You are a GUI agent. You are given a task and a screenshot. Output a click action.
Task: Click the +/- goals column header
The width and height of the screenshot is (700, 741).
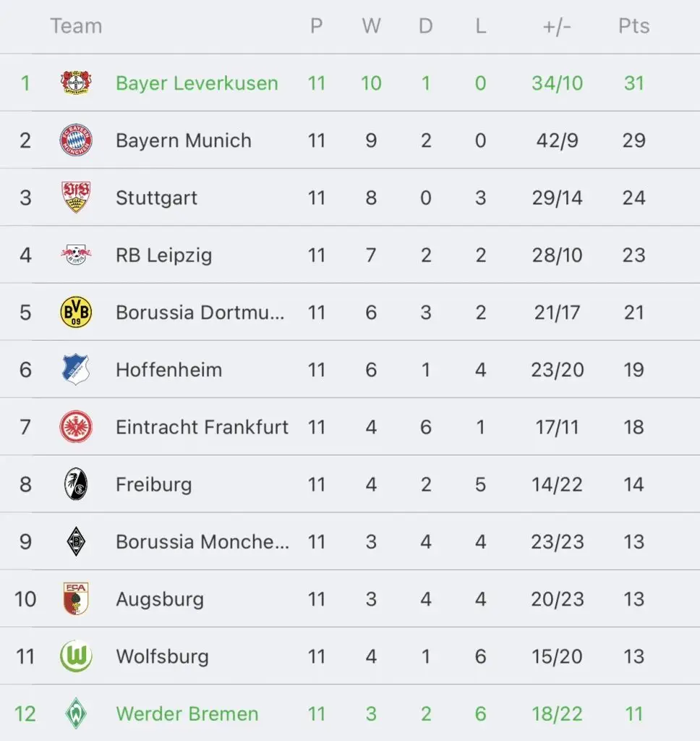point(557,27)
